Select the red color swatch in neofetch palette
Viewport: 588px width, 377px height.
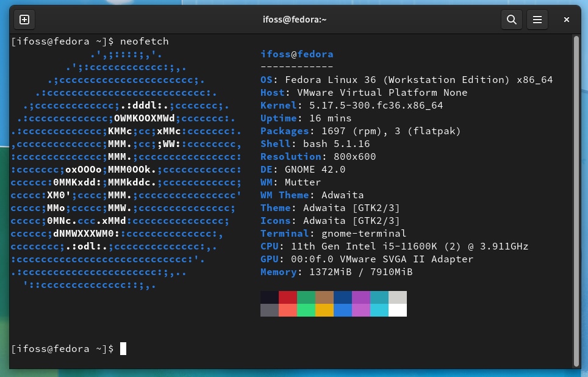(288, 298)
